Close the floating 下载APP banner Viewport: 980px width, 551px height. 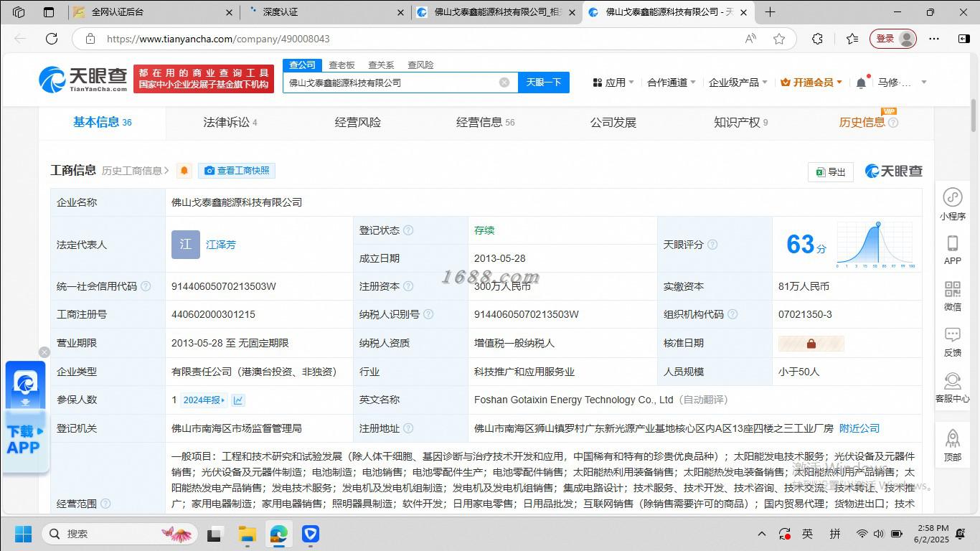tap(44, 352)
